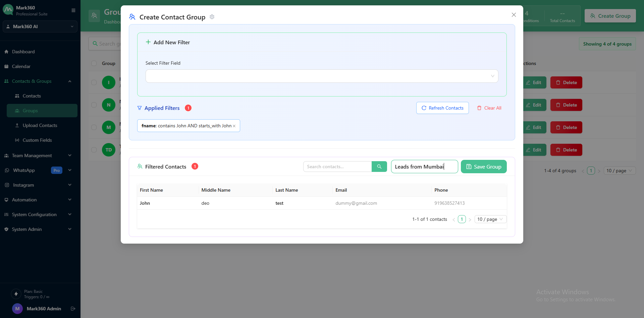Click the green contact search magnifier button
Screen dimensions: 644x318
pos(379,167)
